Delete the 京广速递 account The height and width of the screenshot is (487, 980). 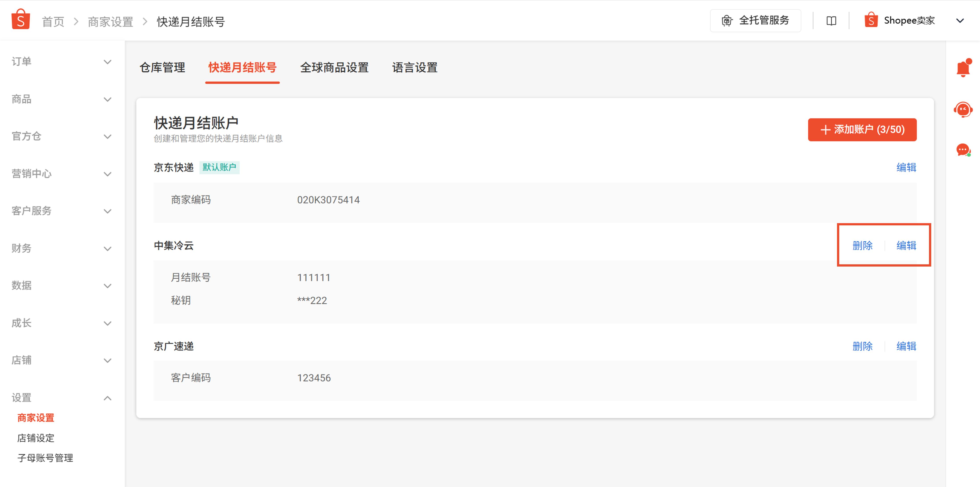[x=862, y=346]
